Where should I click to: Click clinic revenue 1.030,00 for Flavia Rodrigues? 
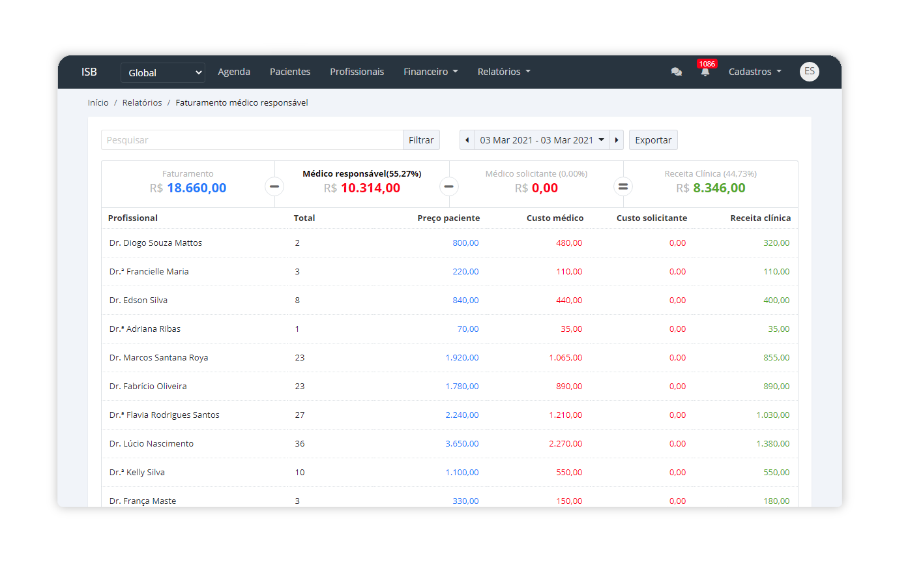[x=773, y=415]
